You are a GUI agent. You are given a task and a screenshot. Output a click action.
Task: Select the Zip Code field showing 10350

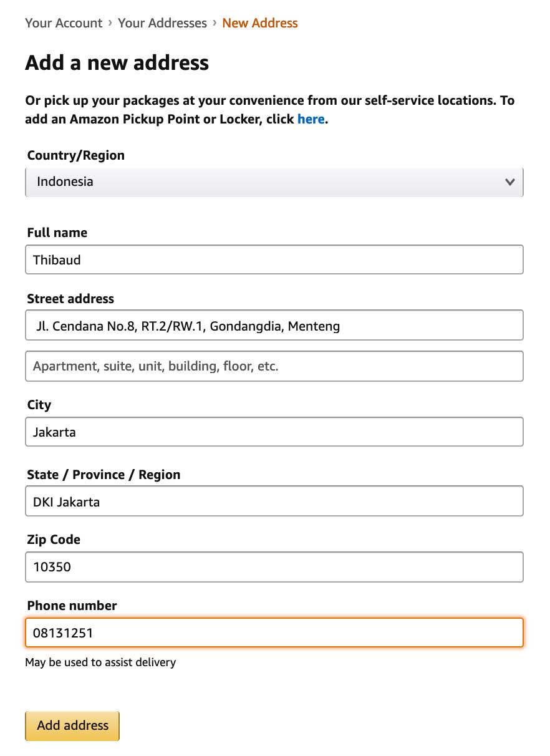[x=274, y=567]
